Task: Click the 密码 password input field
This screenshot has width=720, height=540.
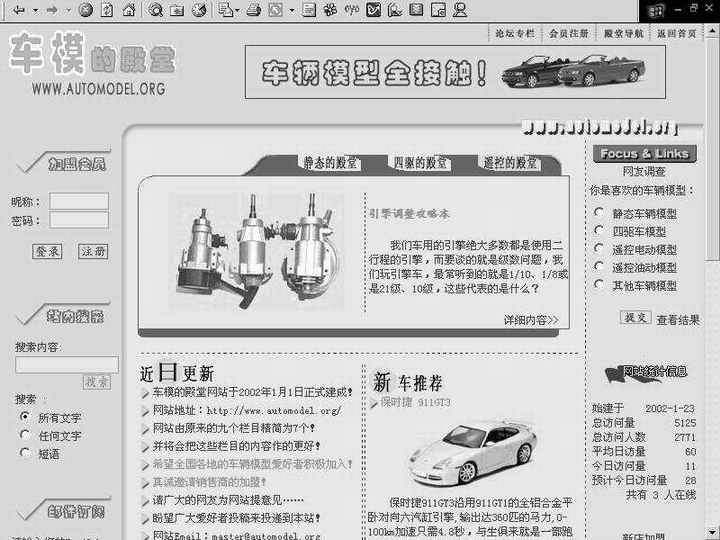Action: pos(79,219)
